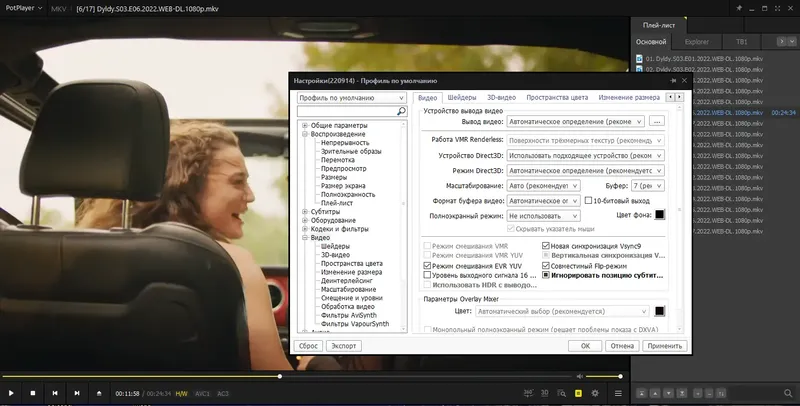800x406 pixels.
Task: Click the playlist search magnifier icon
Action: [x=788, y=393]
